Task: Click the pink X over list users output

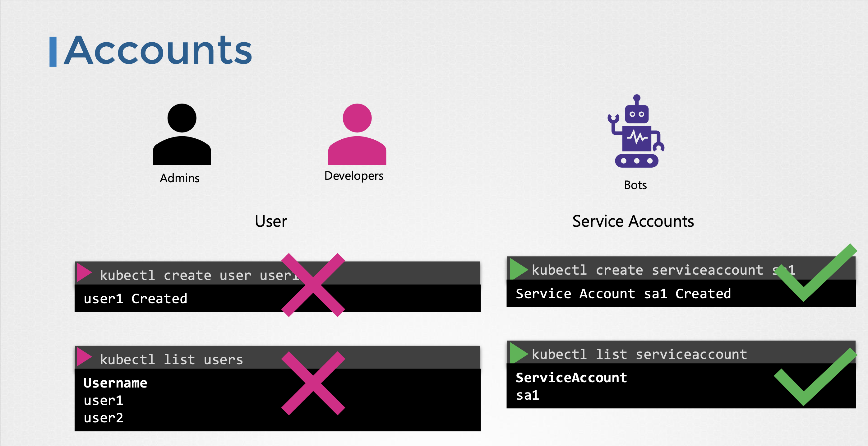Action: pos(313,383)
